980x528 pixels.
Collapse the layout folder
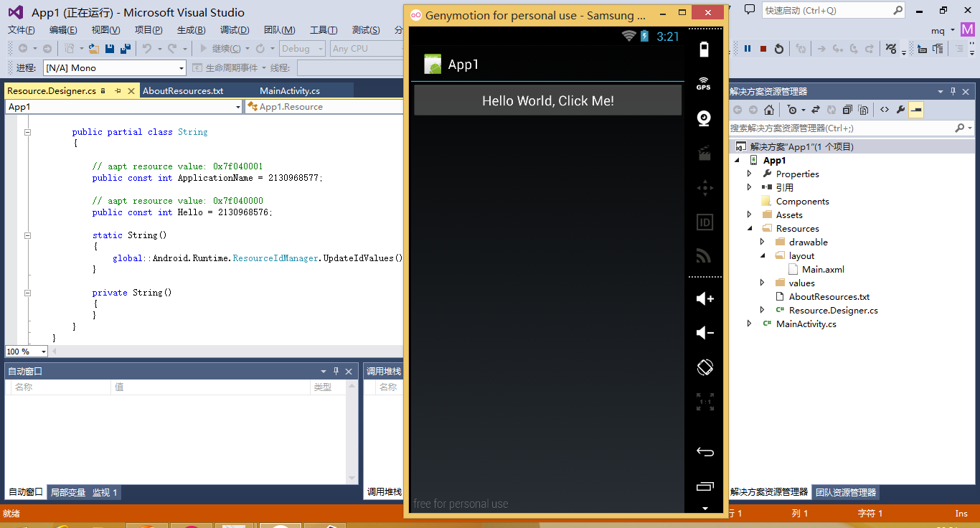point(763,255)
